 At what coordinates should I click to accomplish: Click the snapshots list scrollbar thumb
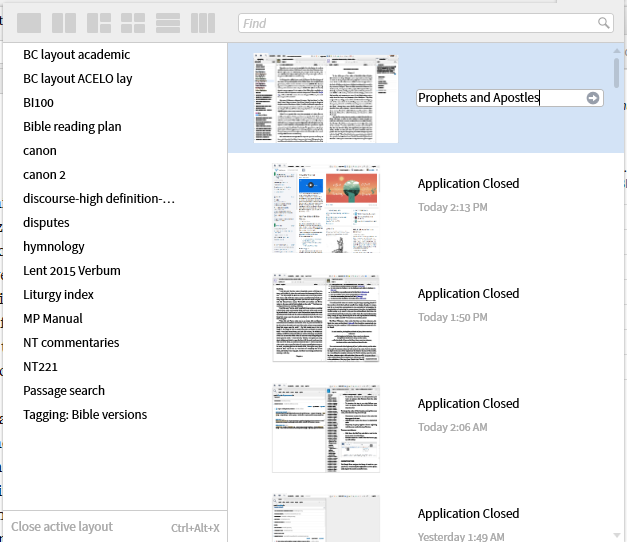617,73
